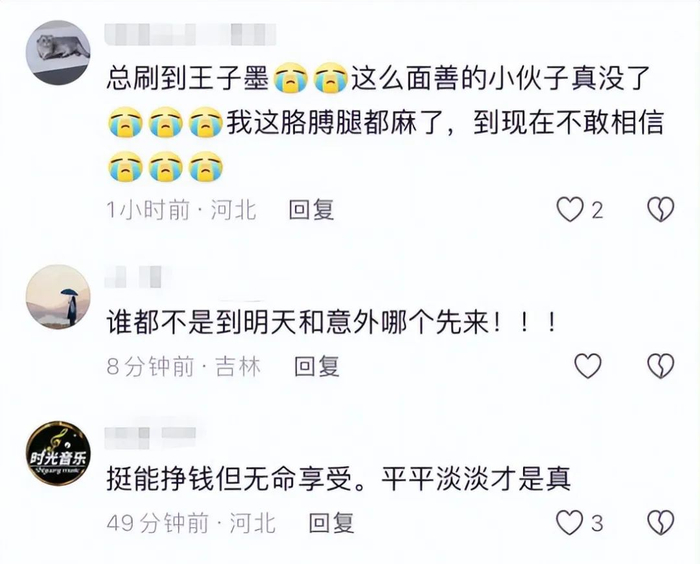The image size is (700, 564).
Task: Like the comment from 吉林 user
Action: coord(588,366)
